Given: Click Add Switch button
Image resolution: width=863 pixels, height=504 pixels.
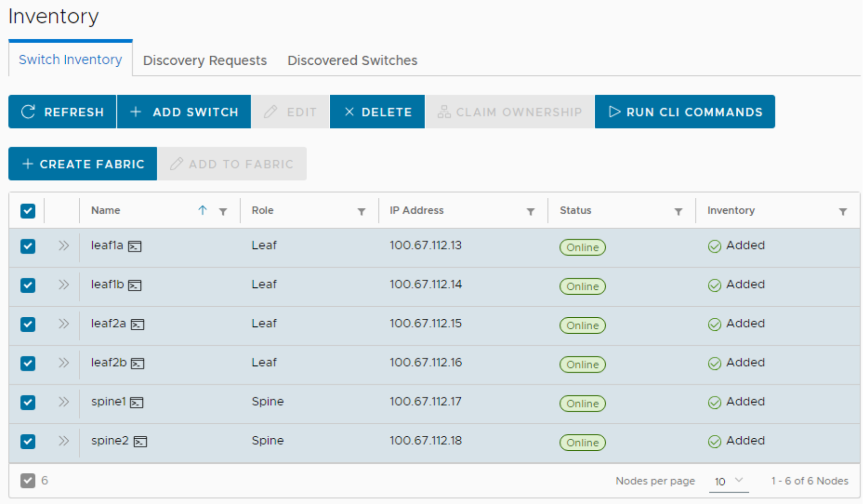Looking at the screenshot, I should click(x=184, y=112).
